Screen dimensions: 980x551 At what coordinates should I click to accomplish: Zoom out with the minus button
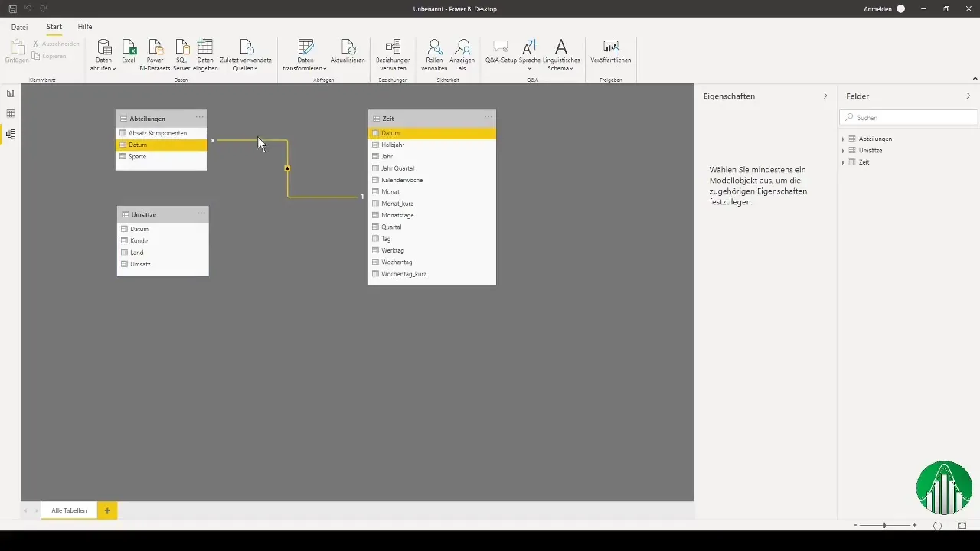[855, 526]
